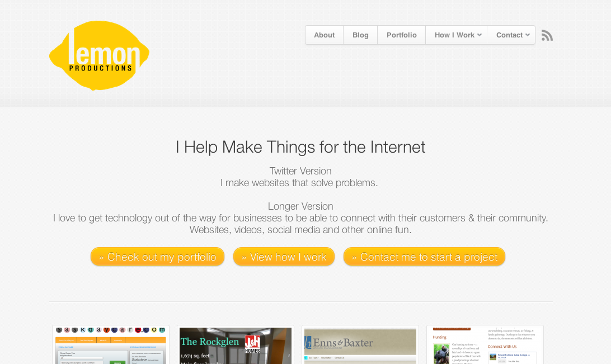Click the RSS feed icon
Screen dimensions: 611x364
pyautogui.click(x=547, y=35)
